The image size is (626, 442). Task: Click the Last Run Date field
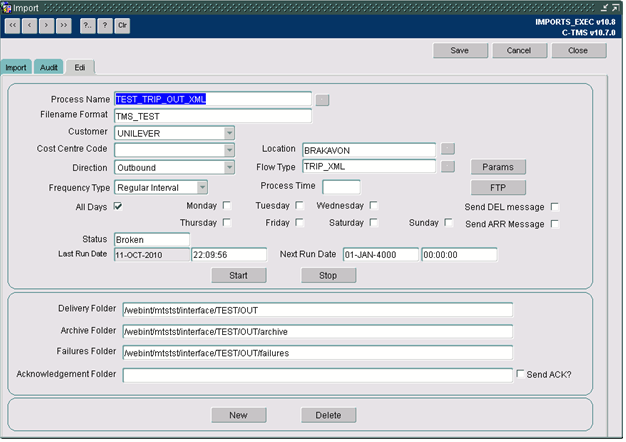click(x=152, y=255)
